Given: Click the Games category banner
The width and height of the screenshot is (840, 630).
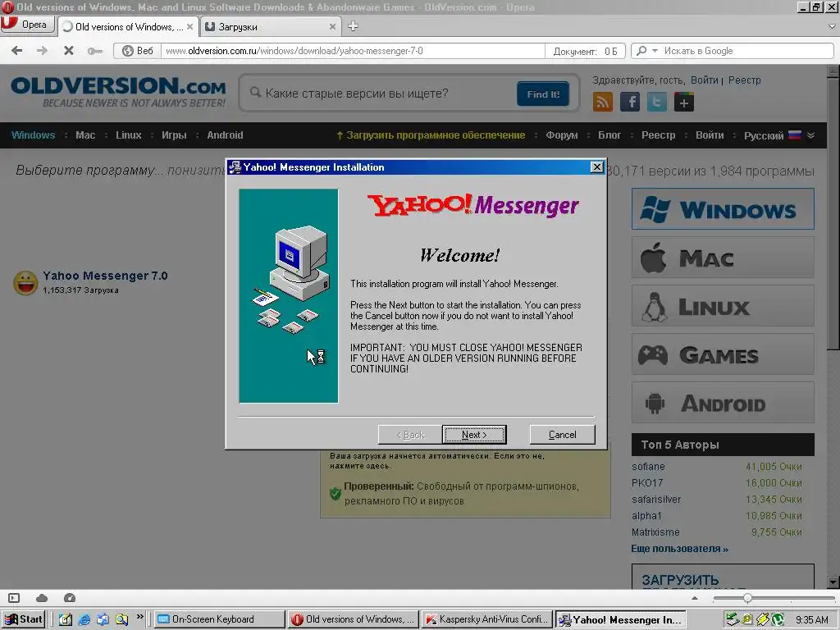Looking at the screenshot, I should click(723, 354).
